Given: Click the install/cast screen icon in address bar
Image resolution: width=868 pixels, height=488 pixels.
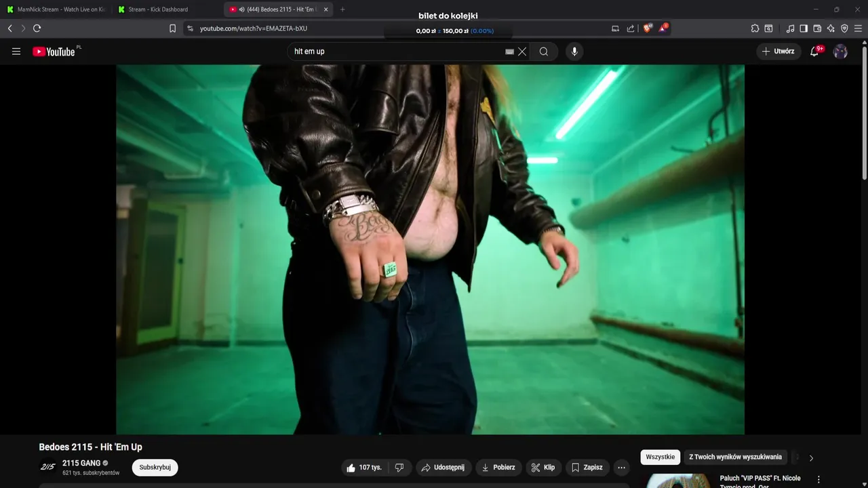Looking at the screenshot, I should point(615,28).
